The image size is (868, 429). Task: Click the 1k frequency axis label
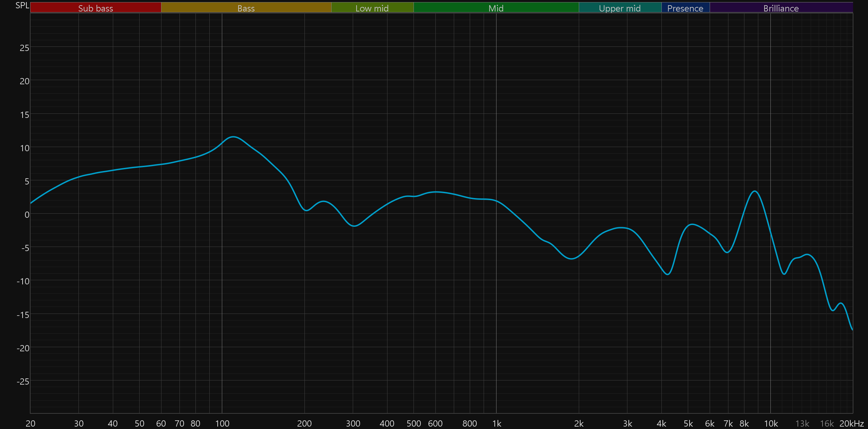[496, 423]
